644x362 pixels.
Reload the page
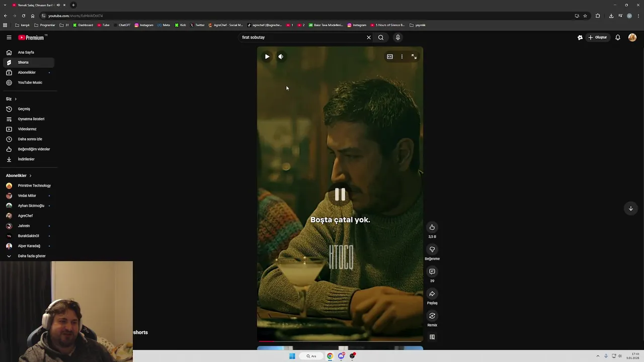(23, 16)
